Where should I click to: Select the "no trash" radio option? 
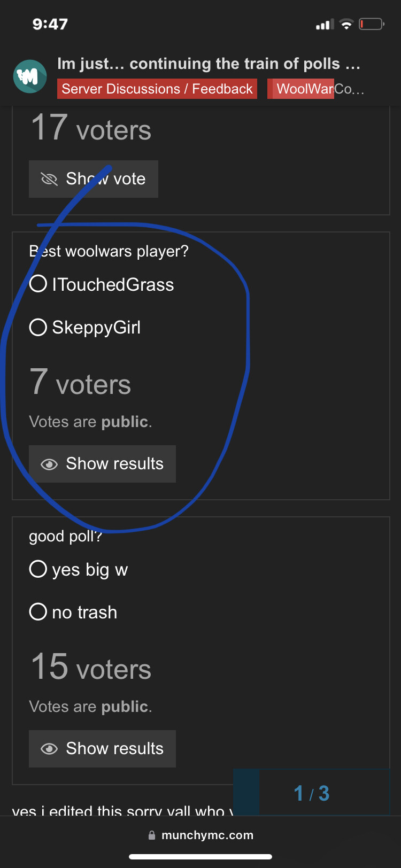pyautogui.click(x=73, y=611)
